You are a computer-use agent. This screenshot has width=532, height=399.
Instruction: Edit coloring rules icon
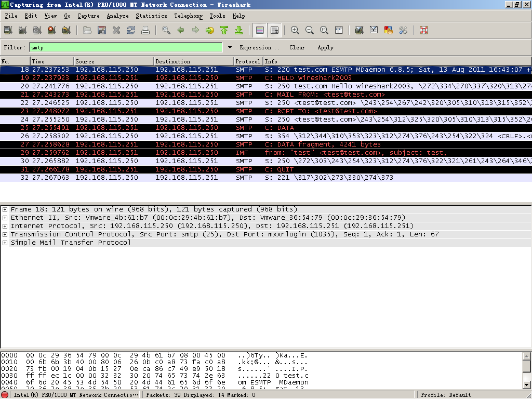[389, 30]
